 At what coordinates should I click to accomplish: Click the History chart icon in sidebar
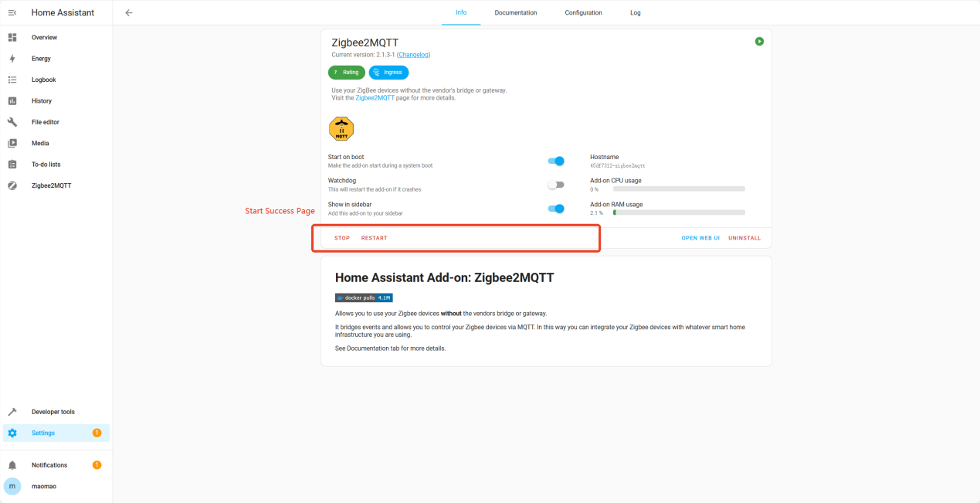point(12,101)
